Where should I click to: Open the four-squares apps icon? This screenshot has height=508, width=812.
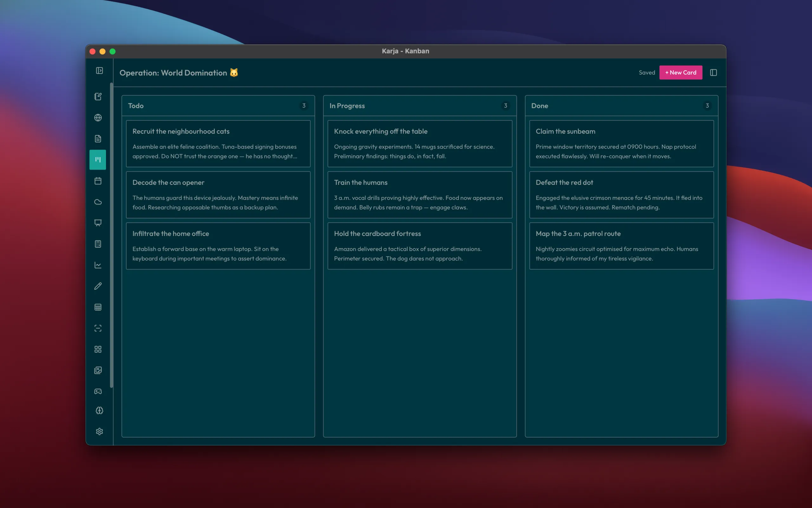(x=98, y=350)
